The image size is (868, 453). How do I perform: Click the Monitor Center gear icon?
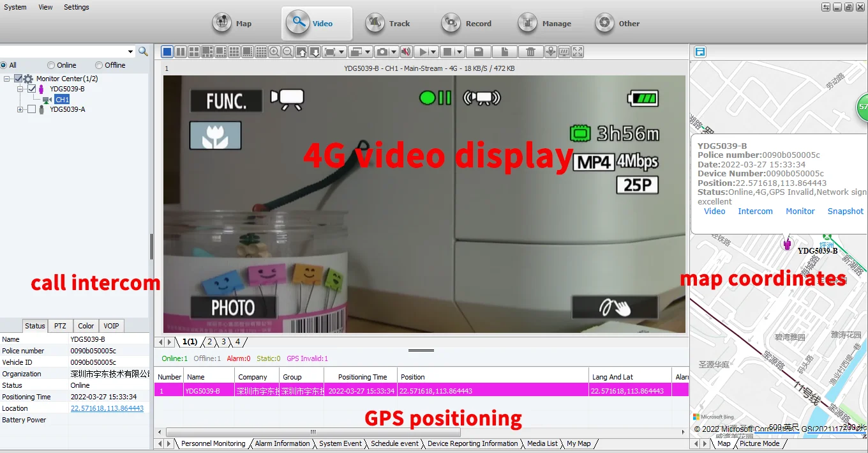pos(29,79)
